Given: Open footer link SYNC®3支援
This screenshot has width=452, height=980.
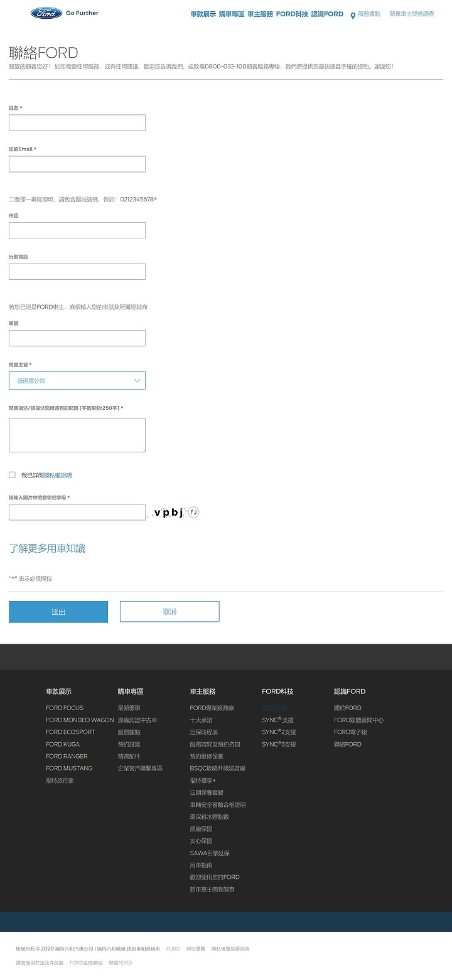Looking at the screenshot, I should coord(279,744).
